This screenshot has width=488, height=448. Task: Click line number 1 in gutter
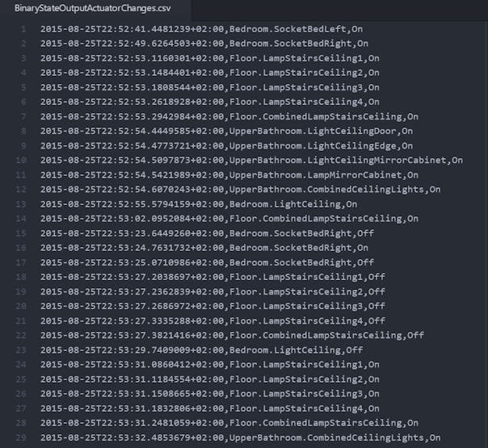(23, 30)
